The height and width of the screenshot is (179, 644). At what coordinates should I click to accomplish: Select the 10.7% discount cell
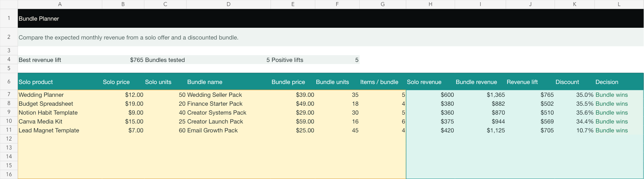point(574,130)
